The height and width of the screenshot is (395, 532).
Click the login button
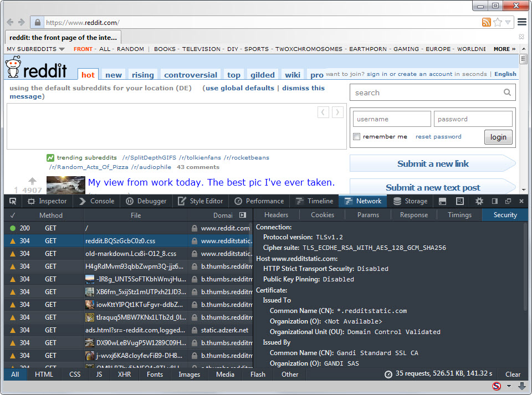click(498, 137)
